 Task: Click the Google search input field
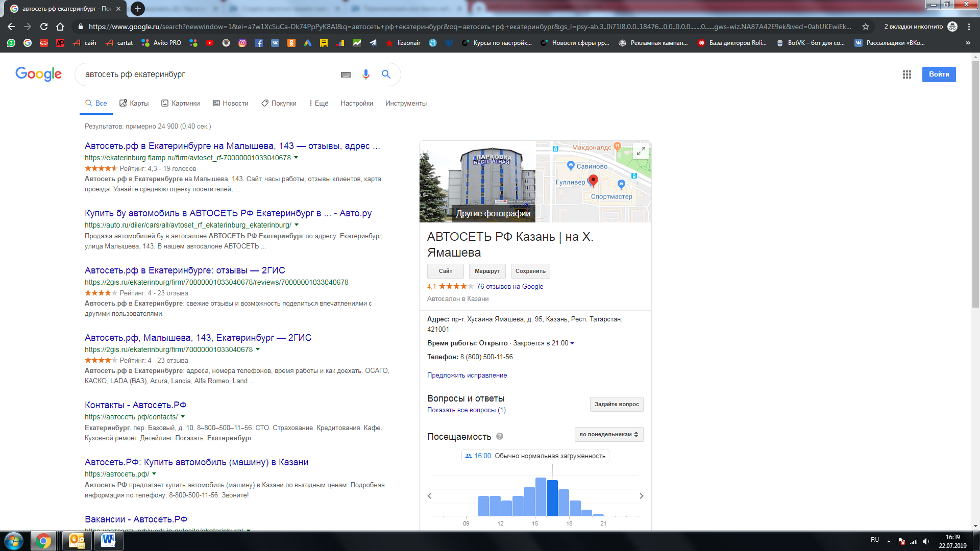click(209, 74)
